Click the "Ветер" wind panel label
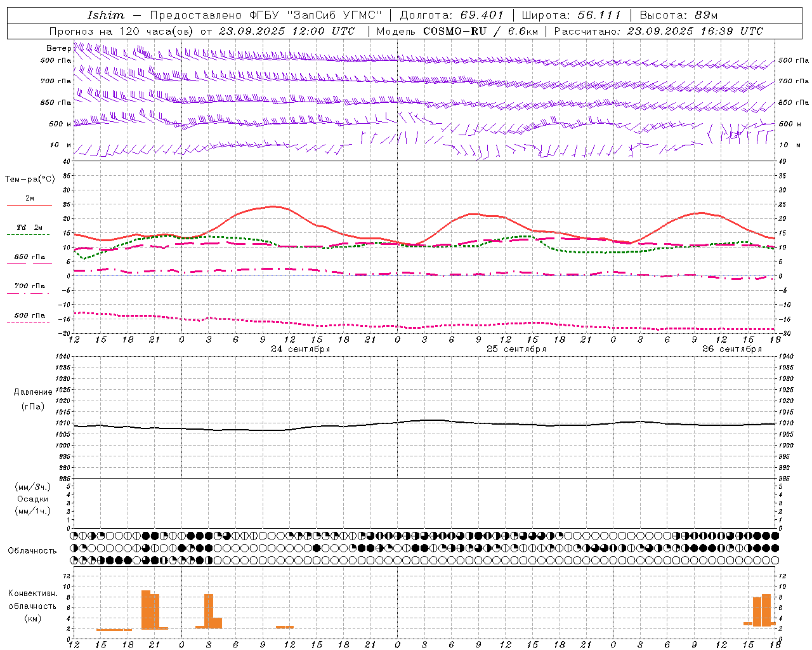 [58, 48]
